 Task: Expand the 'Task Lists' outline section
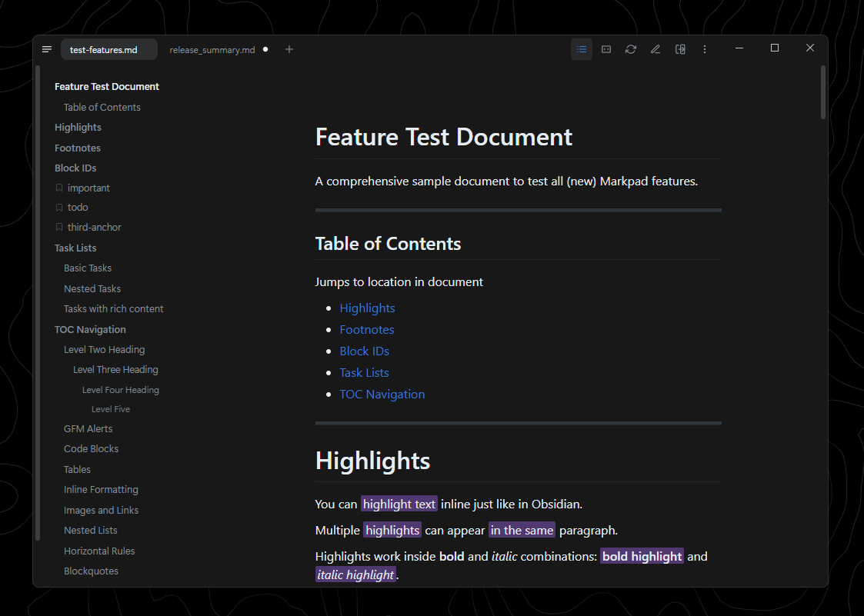(75, 247)
